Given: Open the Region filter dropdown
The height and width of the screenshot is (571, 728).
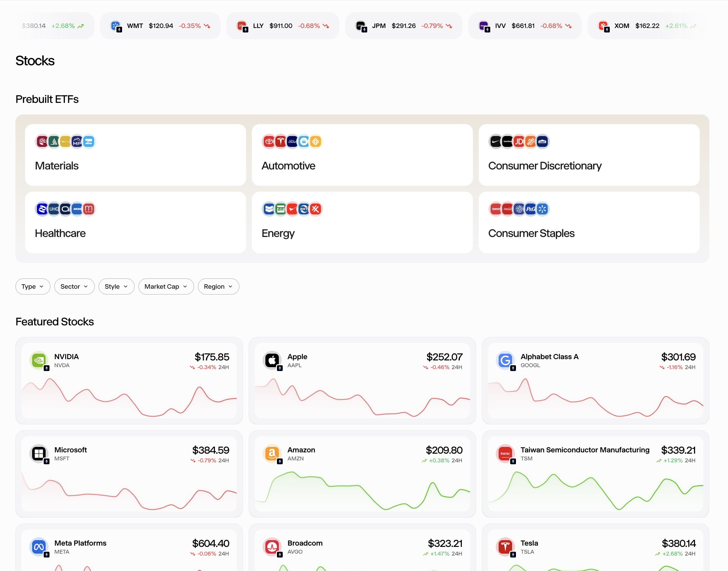Looking at the screenshot, I should point(218,286).
